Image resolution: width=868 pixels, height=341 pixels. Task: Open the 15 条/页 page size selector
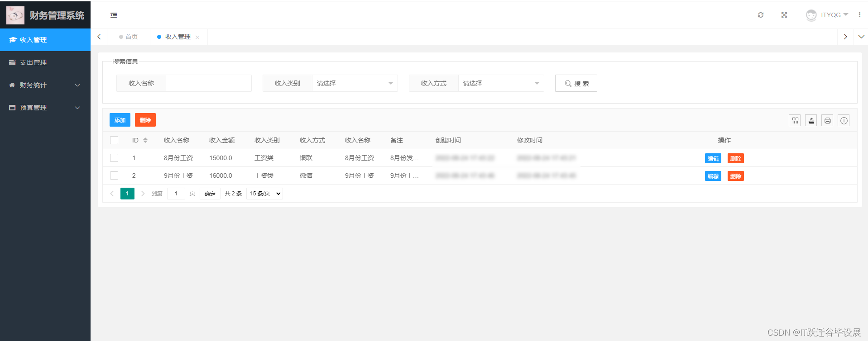[x=265, y=194]
